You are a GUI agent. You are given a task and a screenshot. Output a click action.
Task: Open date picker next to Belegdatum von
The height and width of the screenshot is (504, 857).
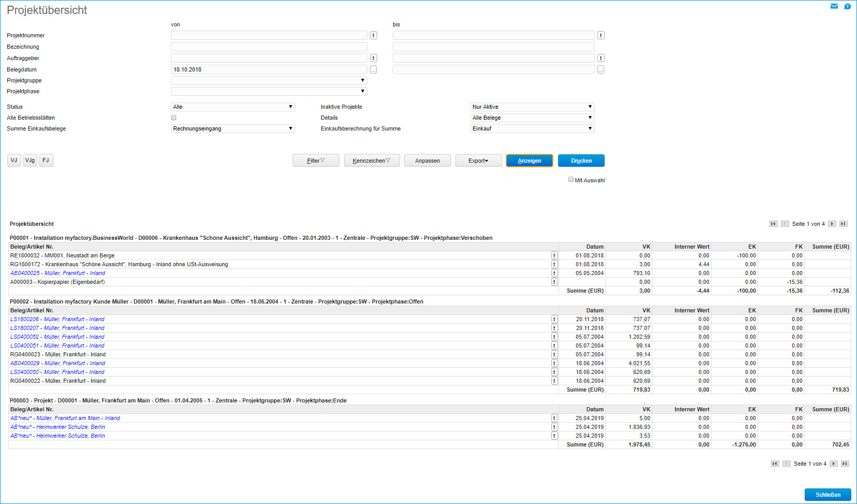point(373,69)
